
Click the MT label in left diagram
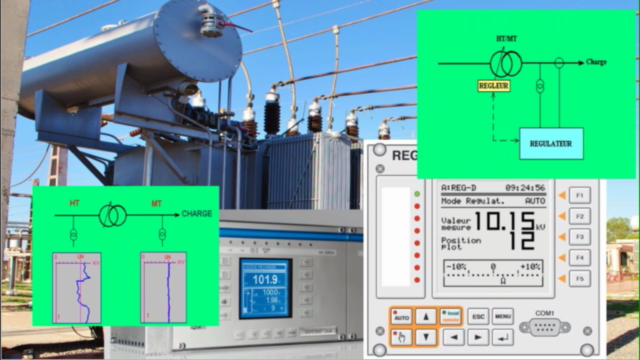coord(157,203)
